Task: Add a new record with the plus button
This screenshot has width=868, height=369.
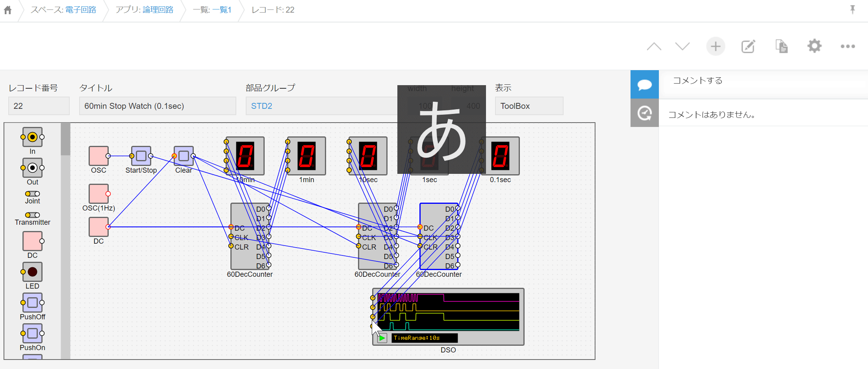Action: [x=716, y=47]
